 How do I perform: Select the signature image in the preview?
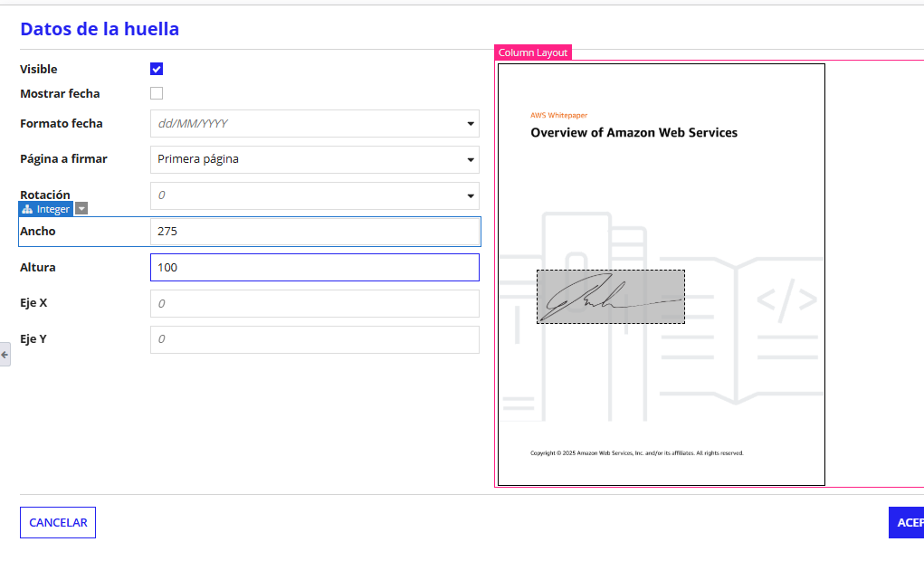coord(610,296)
